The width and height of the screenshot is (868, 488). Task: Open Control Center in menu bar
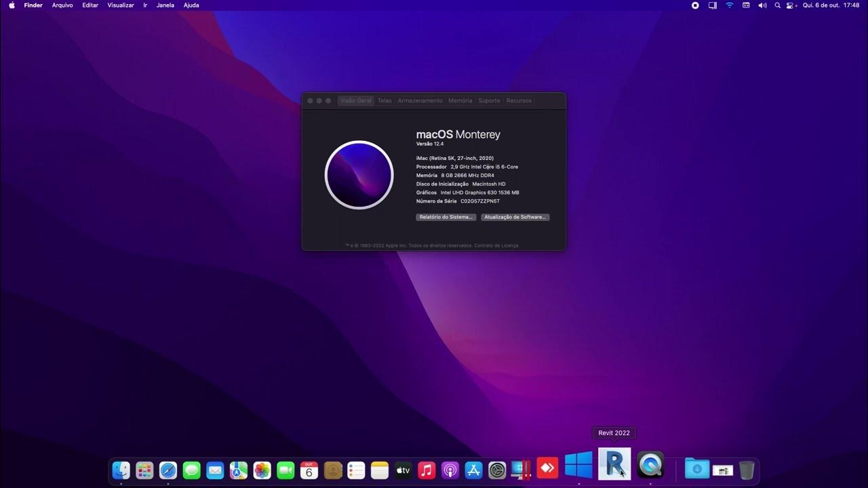tap(791, 5)
